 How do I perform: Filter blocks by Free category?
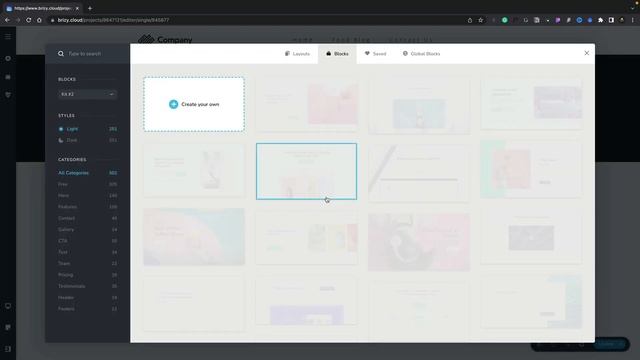87,184
